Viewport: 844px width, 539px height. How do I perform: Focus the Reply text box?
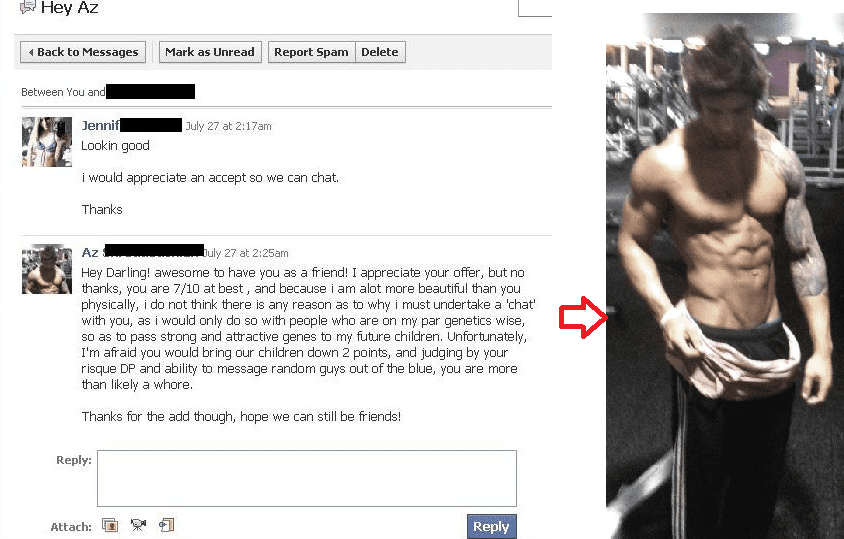point(307,478)
